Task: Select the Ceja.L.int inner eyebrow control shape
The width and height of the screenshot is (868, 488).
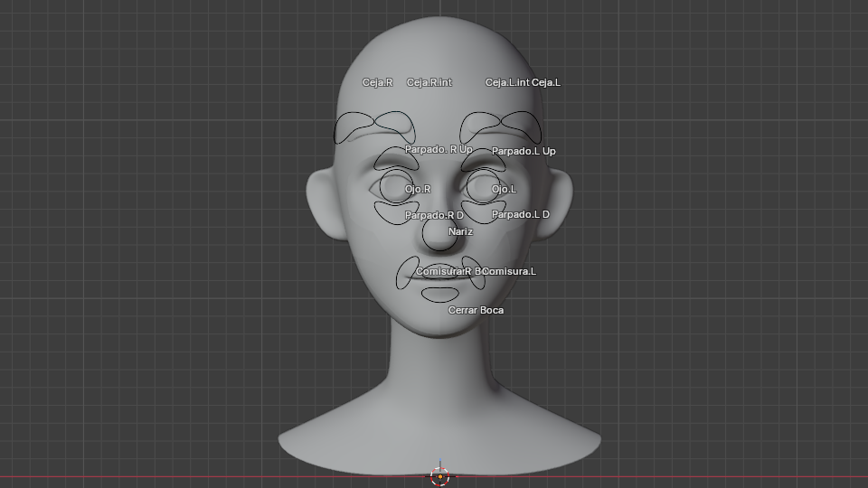Action: click(x=479, y=125)
